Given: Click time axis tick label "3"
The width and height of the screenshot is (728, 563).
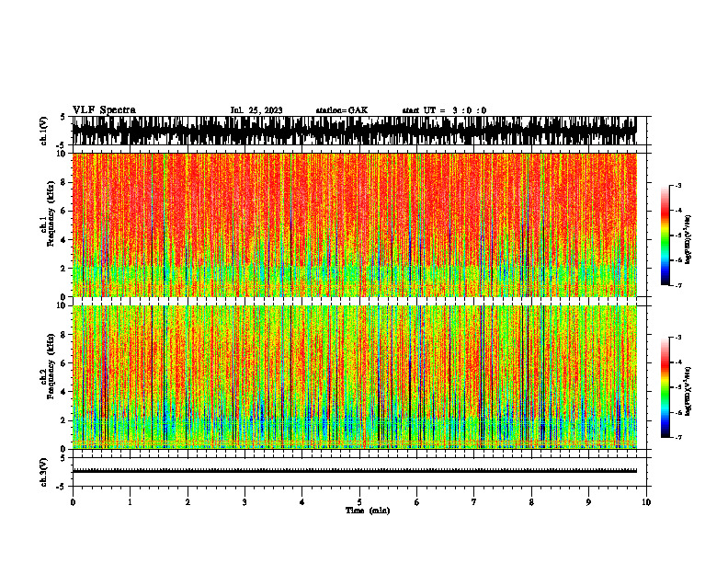Looking at the screenshot, I should coord(245,502).
